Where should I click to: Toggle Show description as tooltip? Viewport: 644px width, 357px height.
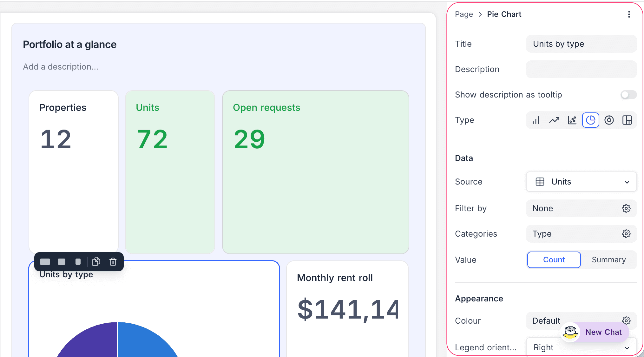pos(628,95)
